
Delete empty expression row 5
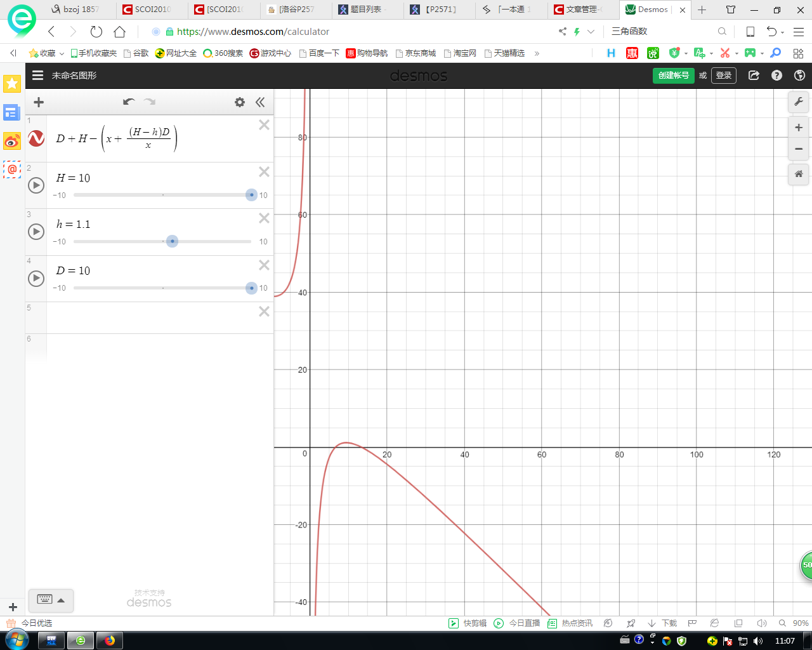coord(265,312)
